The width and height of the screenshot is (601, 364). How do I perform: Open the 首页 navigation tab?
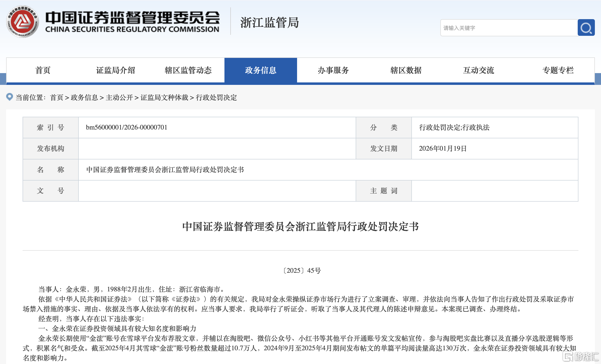click(x=43, y=70)
